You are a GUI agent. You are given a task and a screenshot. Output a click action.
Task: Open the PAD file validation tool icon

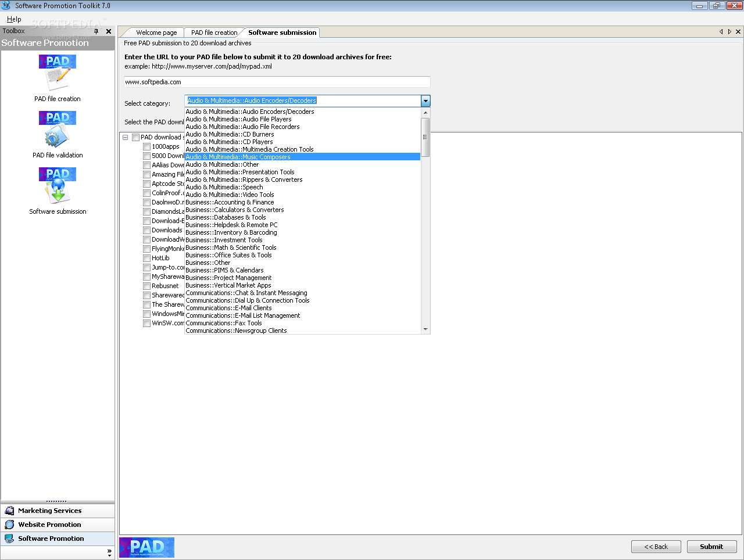(x=58, y=129)
